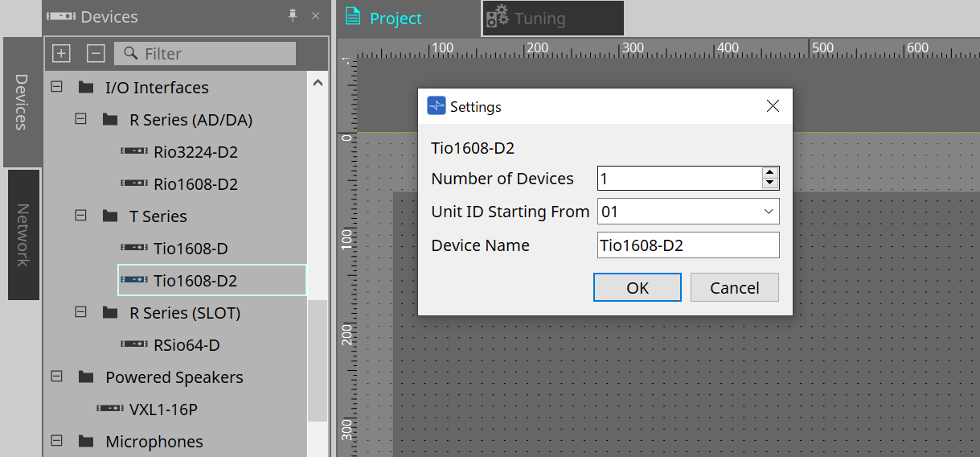Close the Devices panel
This screenshot has width=980, height=457.
(315, 16)
